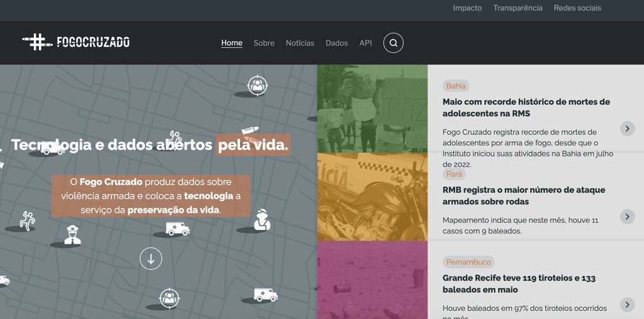The image size is (644, 319).
Task: Select the Bahia tag
Action: (x=456, y=86)
